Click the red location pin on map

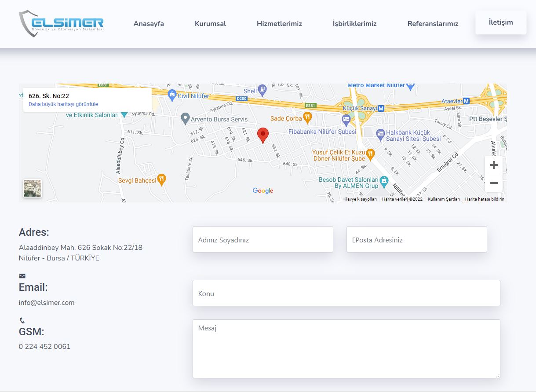263,135
